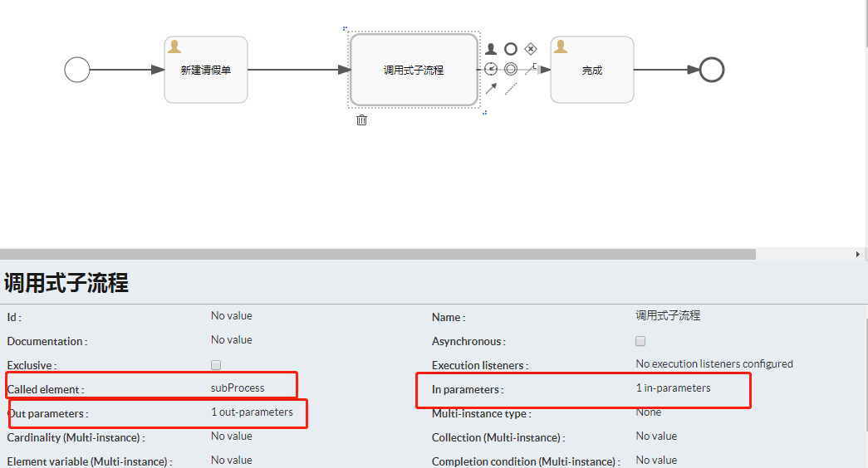
Task: Edit the Documentation 'No value' field
Action: coord(232,339)
